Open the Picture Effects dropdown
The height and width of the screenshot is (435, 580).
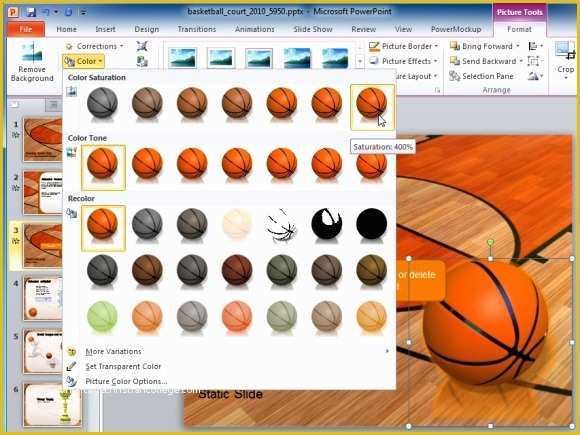[403, 61]
